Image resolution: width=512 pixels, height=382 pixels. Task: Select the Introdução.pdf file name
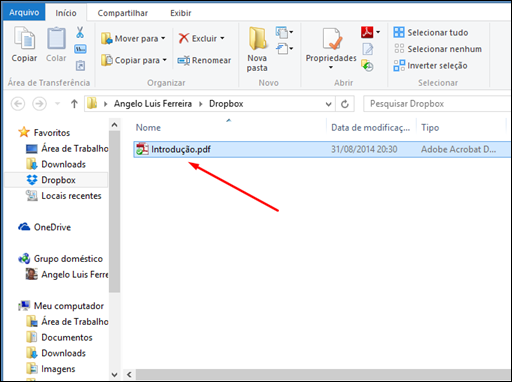tap(181, 149)
